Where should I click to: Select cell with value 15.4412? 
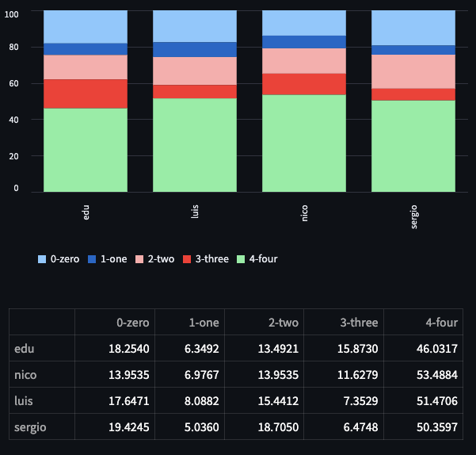coord(264,400)
